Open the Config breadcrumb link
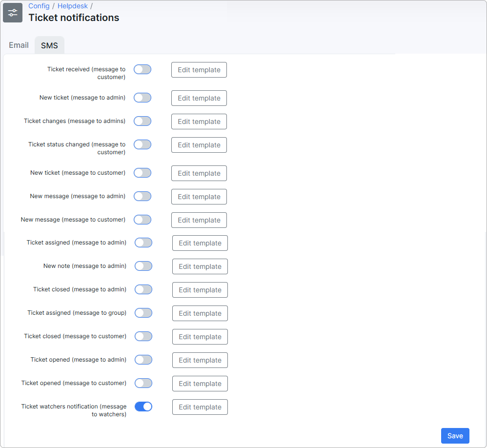Viewport: 487px width, 448px height. pyautogui.click(x=39, y=6)
